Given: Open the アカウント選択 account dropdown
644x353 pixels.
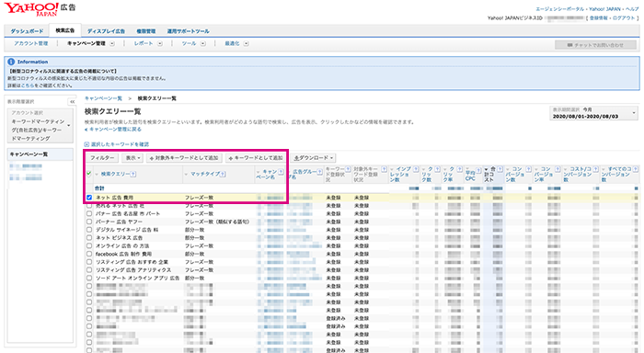Looking at the screenshot, I should (40, 126).
